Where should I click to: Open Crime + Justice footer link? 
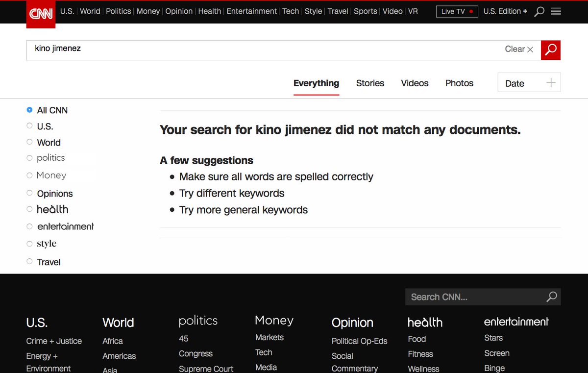pos(54,341)
